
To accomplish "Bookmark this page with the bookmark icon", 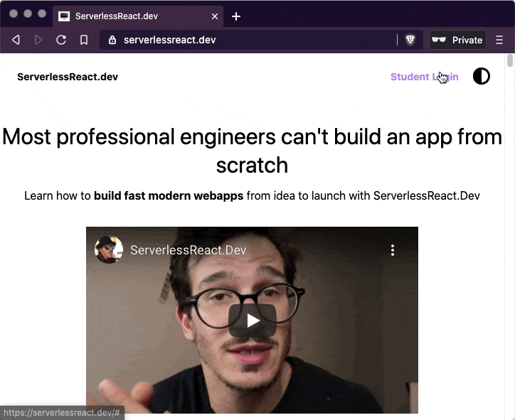I will 84,40.
